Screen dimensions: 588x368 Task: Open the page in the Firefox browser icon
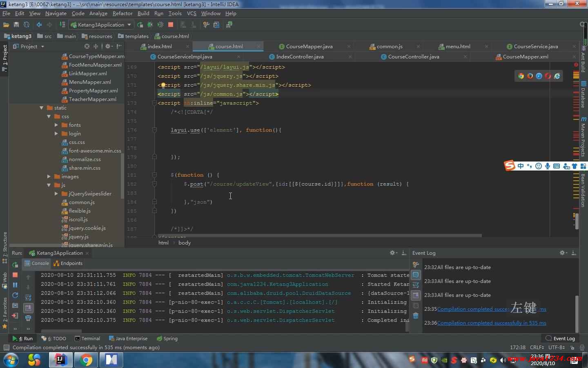point(530,76)
